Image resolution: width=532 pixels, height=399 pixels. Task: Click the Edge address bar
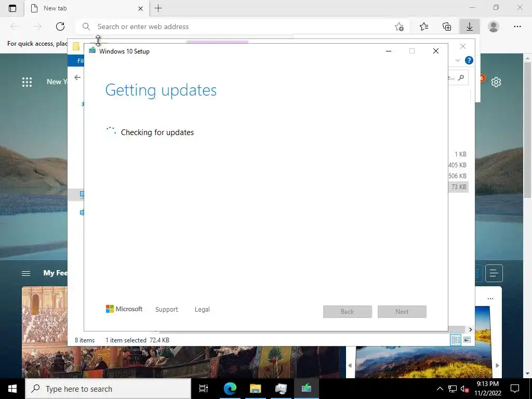[x=241, y=26]
